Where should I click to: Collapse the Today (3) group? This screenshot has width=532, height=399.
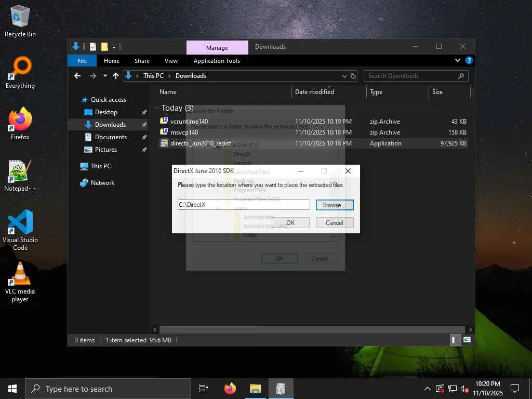coord(156,108)
